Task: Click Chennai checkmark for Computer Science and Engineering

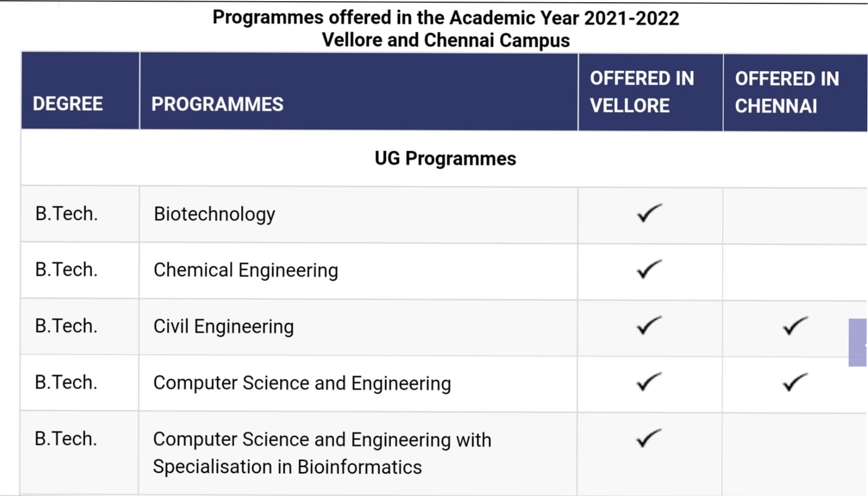Action: tap(795, 383)
